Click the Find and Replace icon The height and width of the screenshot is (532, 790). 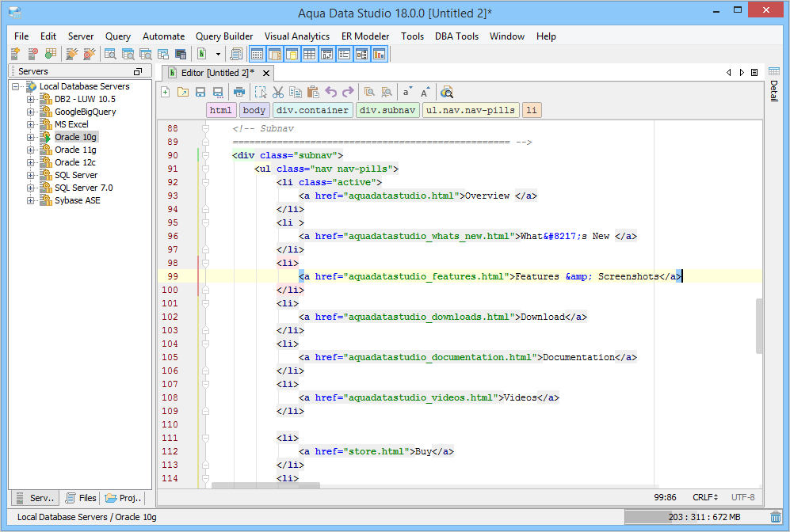[x=387, y=92]
